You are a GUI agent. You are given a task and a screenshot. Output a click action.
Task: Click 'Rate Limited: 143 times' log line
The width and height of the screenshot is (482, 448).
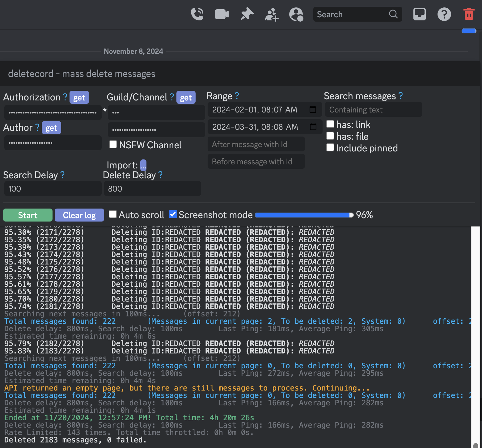point(129,433)
